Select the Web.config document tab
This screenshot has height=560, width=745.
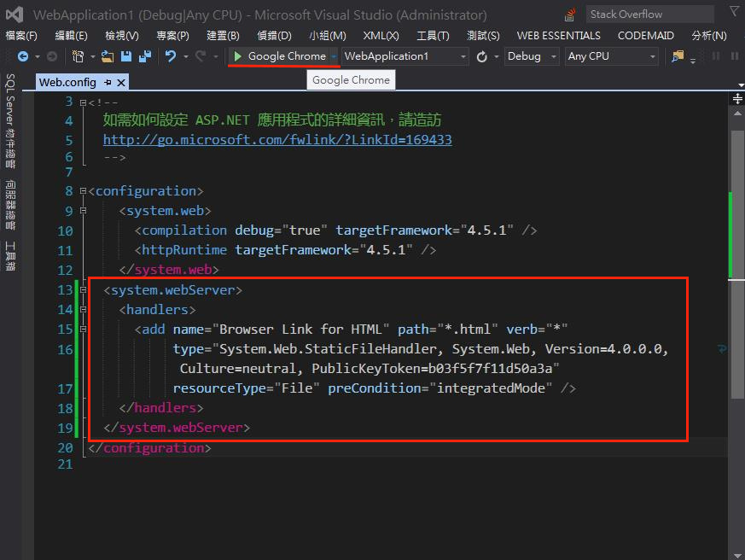(x=67, y=83)
